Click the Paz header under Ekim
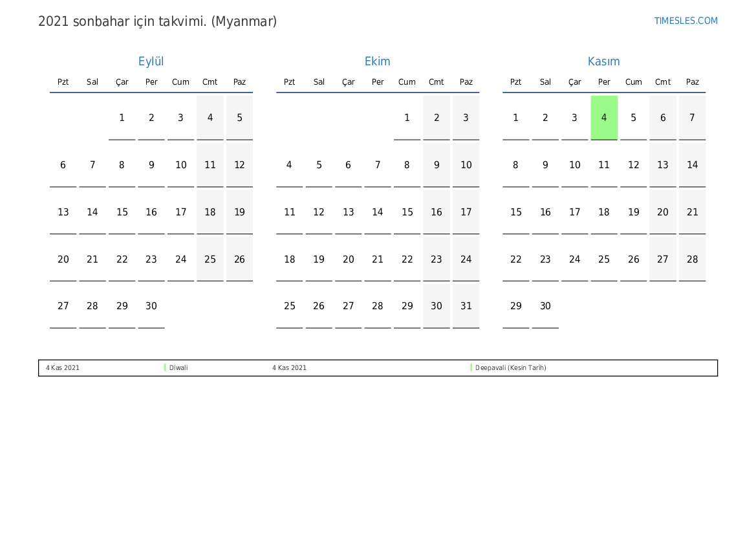Viewport: 756px width, 535px height. [466, 82]
